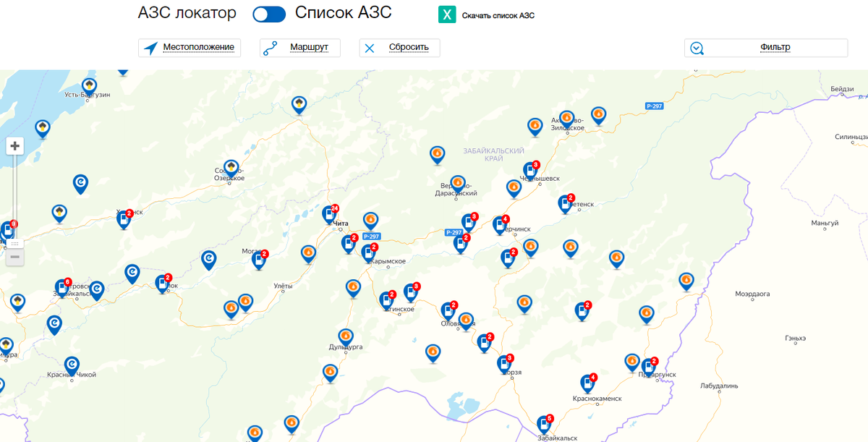Open the cluster marker at Хилок

tap(163, 284)
